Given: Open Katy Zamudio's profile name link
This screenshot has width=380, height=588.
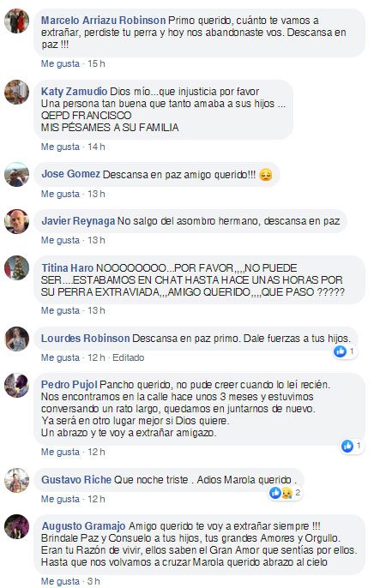Looking at the screenshot, I should pyautogui.click(x=74, y=92).
